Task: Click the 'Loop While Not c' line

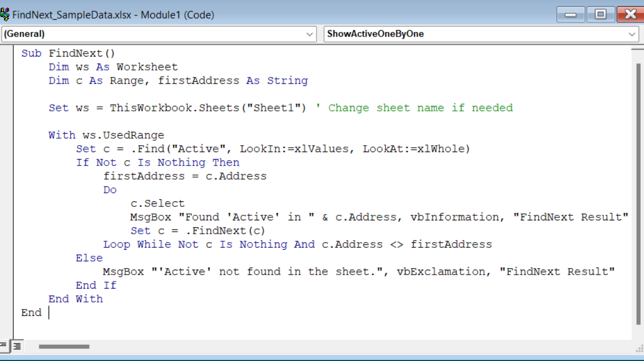Action: (298, 244)
